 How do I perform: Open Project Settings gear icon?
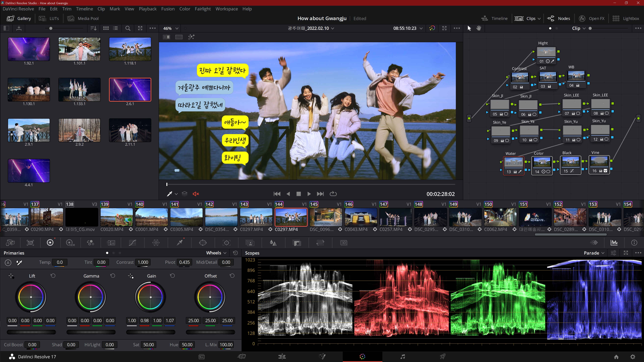(632, 357)
